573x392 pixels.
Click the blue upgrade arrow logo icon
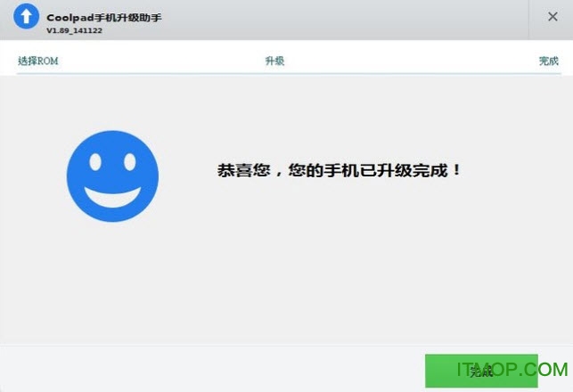(x=27, y=16)
